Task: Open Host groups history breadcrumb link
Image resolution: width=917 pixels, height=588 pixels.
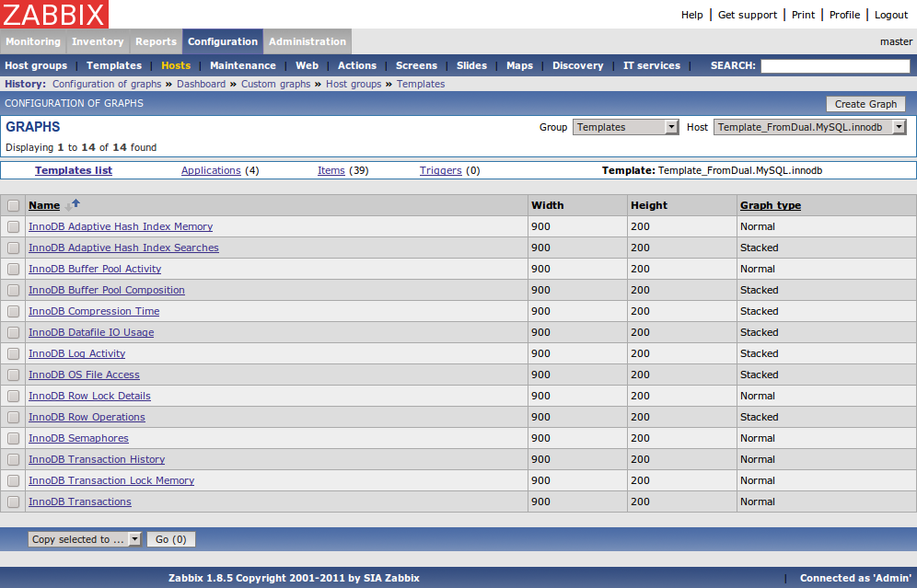Action: point(354,84)
